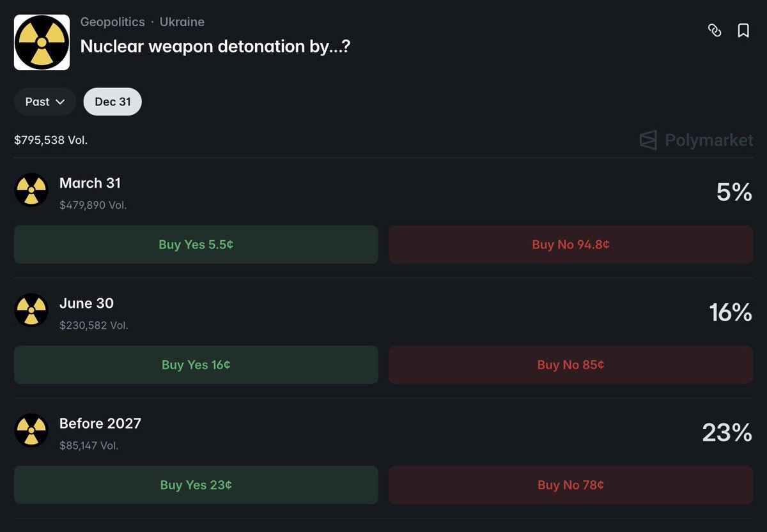Viewport: 767px width, 532px height.
Task: Click the copy link icon
Action: tap(715, 30)
